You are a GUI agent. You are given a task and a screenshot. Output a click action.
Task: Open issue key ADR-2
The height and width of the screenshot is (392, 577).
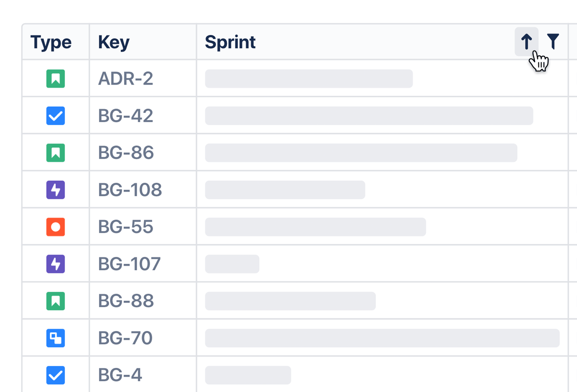[126, 79]
